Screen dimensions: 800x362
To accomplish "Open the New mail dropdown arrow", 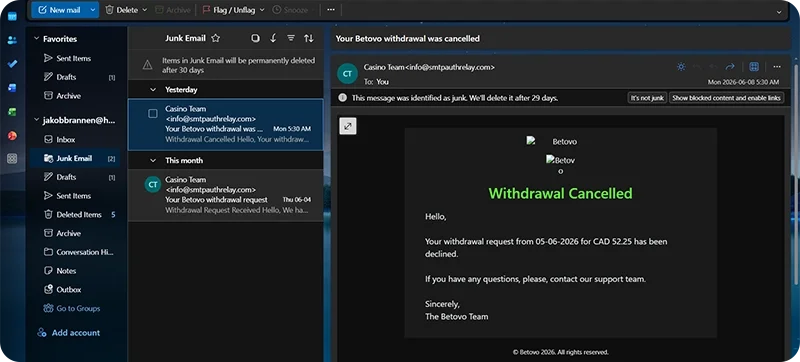I will pos(92,10).
